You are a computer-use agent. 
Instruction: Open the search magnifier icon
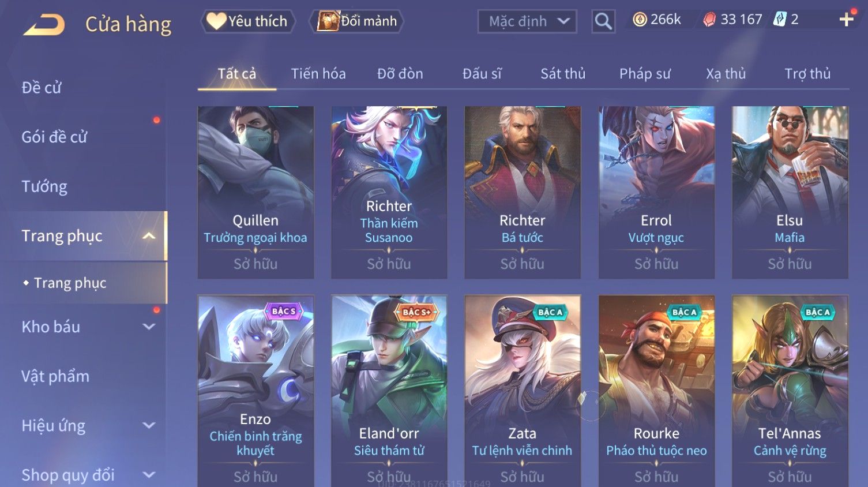[603, 21]
